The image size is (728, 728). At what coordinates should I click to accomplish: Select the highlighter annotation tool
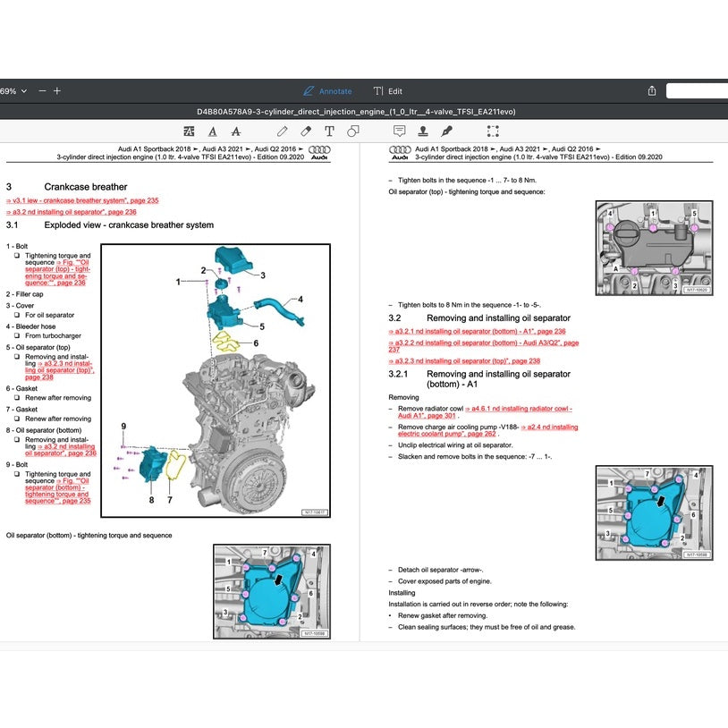tap(190, 131)
